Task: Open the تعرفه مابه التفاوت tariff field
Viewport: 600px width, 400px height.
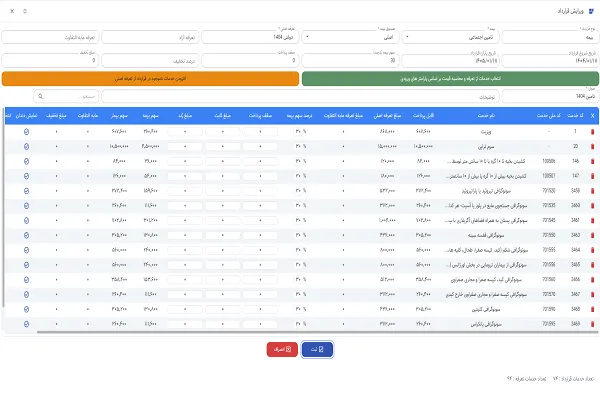Action: click(50, 37)
